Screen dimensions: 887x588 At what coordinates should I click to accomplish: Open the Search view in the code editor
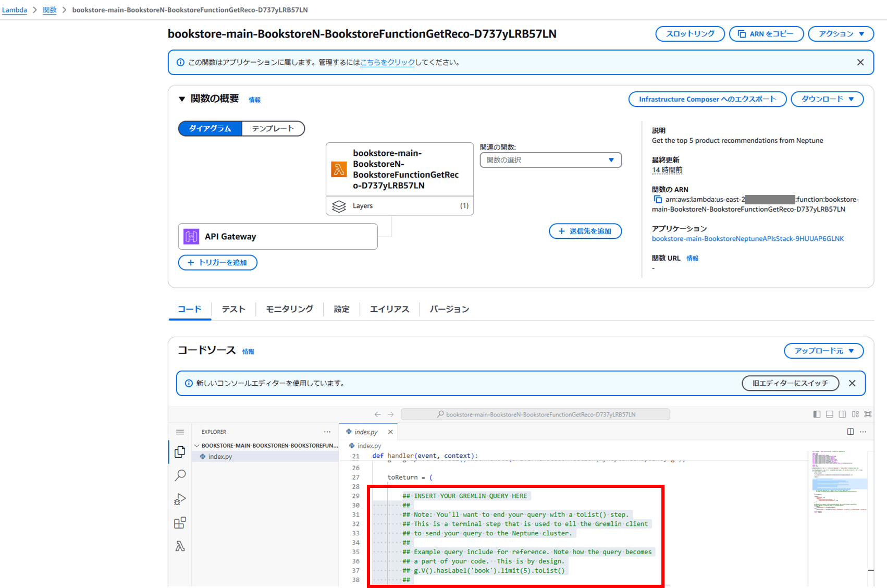[x=180, y=475]
